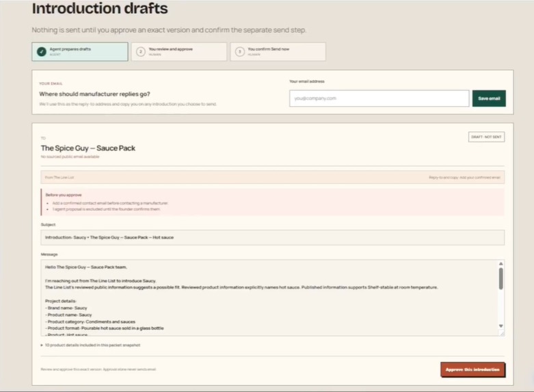Click the 'Project details:' line in message
This screenshot has height=392, width=534.
tap(61, 301)
